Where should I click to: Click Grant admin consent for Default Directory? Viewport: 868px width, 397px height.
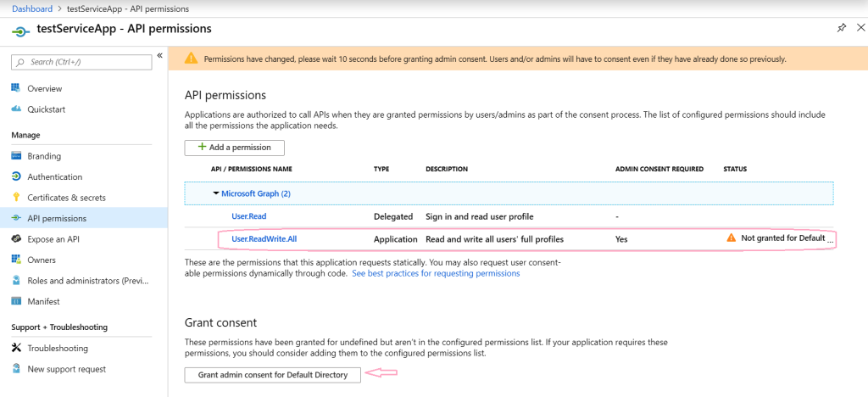coord(272,375)
